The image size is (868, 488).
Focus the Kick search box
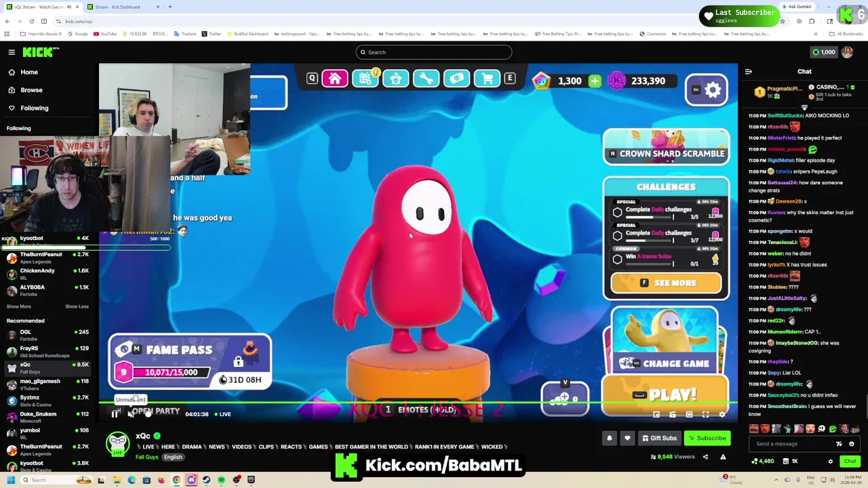(434, 52)
